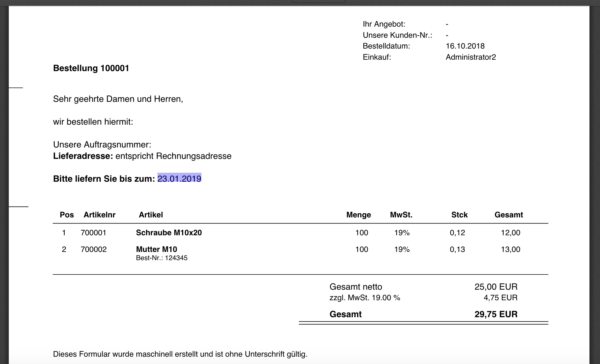Click the order date 16.10.2018
Viewport: 600px width, 364px height.
pos(465,46)
